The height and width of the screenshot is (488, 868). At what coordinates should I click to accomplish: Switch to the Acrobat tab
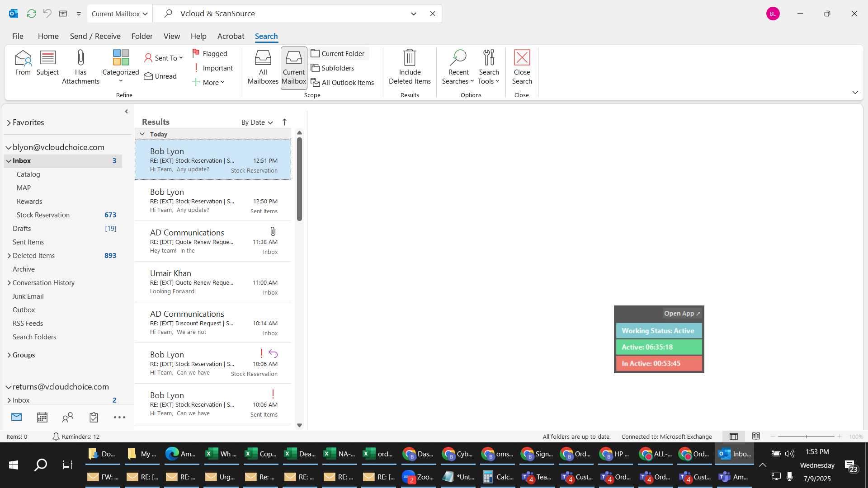[231, 36]
